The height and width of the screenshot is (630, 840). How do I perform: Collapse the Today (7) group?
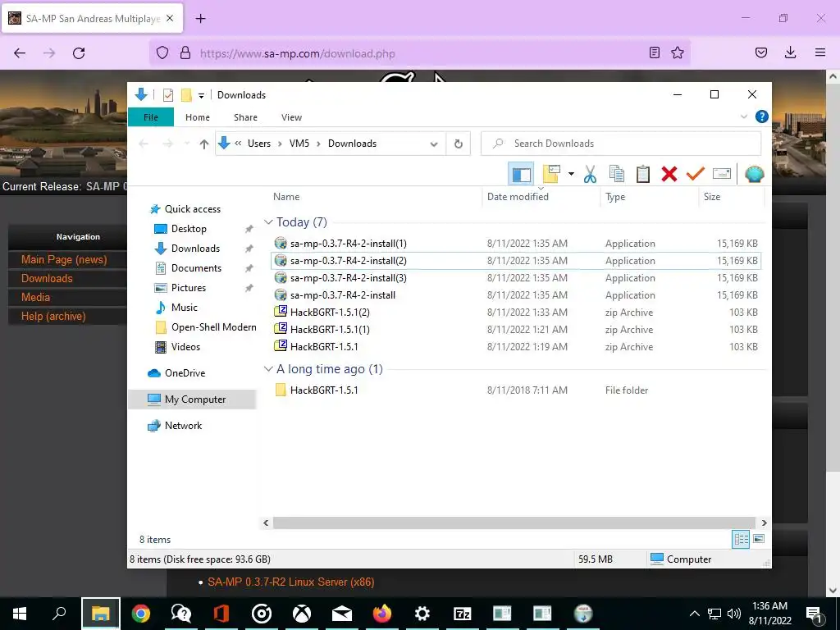tap(268, 221)
